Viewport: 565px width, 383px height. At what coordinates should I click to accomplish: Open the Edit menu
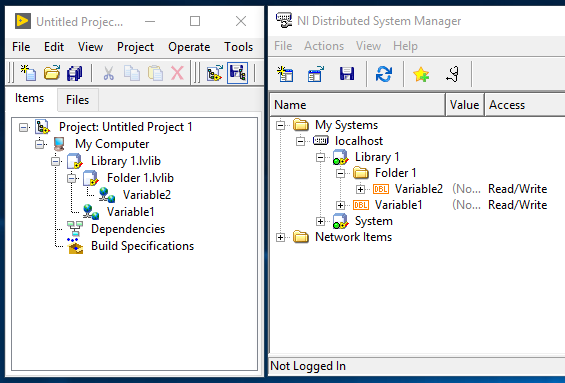(x=54, y=47)
